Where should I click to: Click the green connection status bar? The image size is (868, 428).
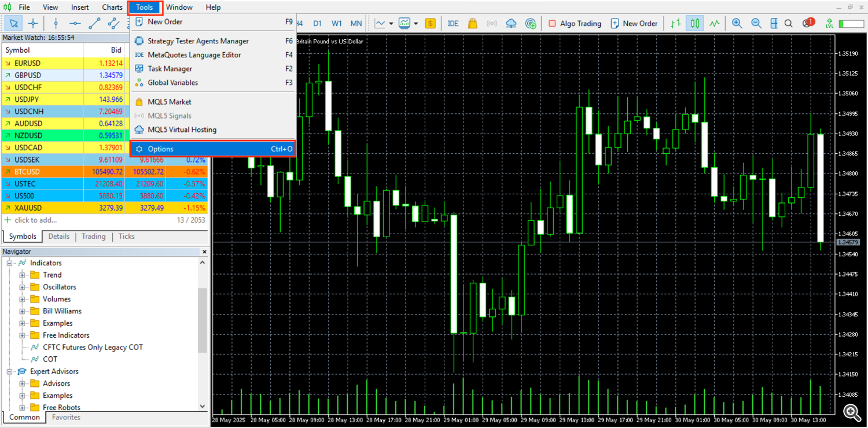(x=851, y=24)
